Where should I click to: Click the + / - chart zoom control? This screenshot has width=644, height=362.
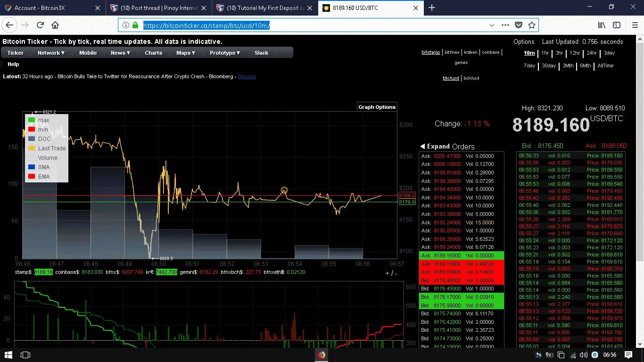[x=391, y=273]
